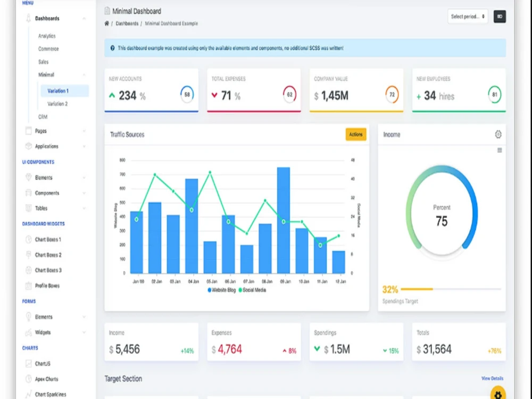
Task: Click the Company Value 1,45M stat card
Action: click(x=356, y=90)
